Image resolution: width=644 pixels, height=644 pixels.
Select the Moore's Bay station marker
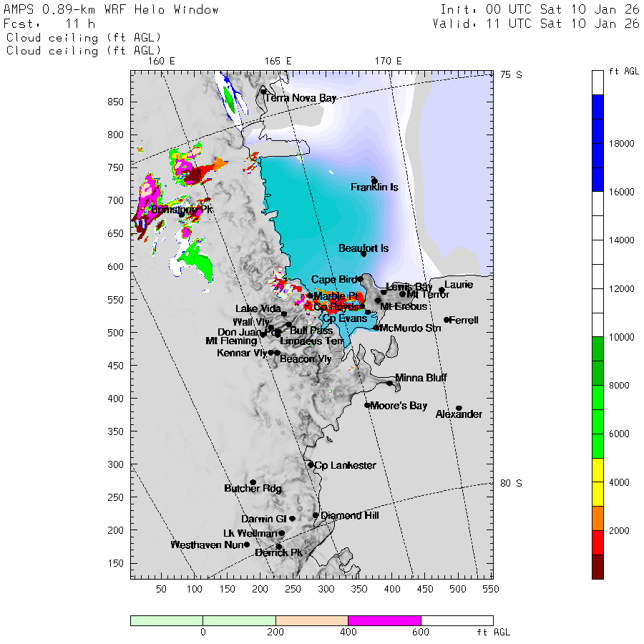(367, 405)
